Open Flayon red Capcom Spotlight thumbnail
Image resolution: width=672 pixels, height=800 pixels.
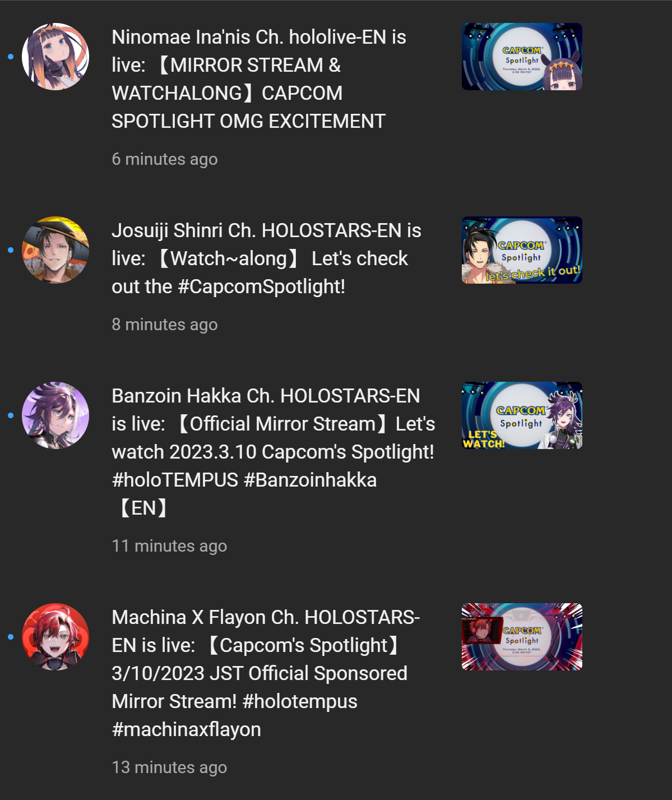point(522,637)
